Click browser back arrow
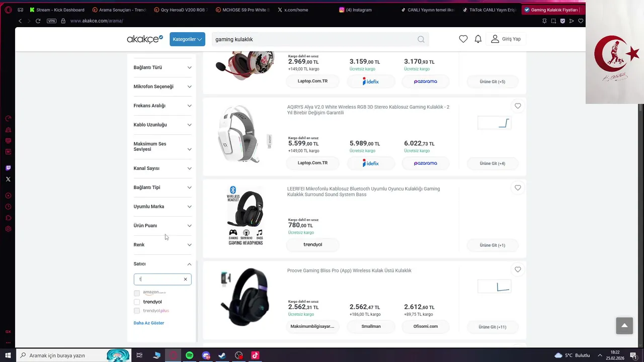 20,21
